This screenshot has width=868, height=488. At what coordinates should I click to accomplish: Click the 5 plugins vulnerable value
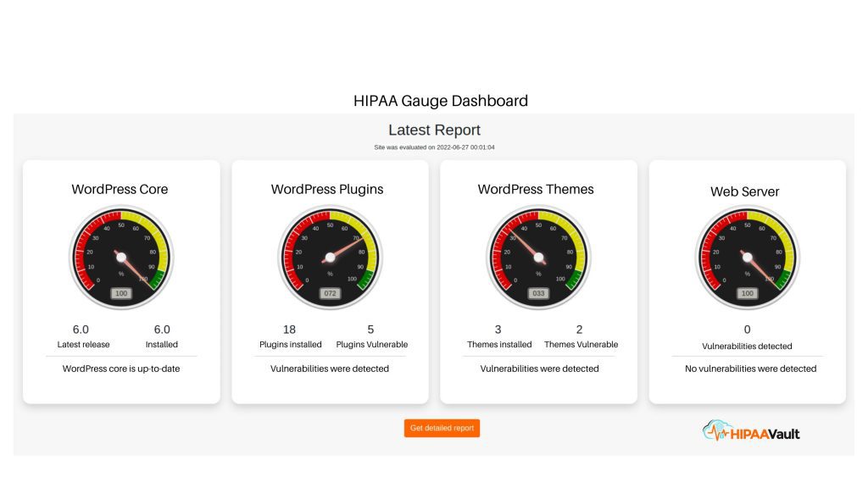371,330
